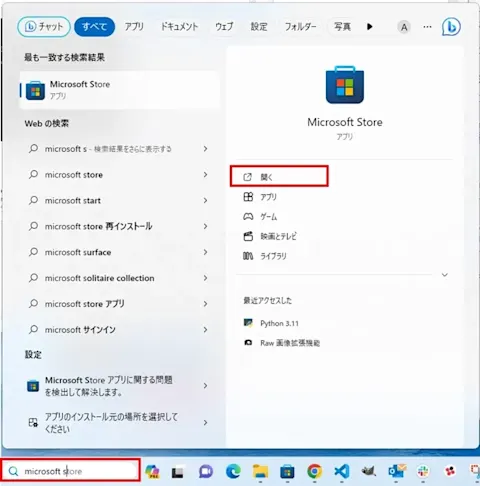
Task: Expand more actions with chevron down
Action: pos(445,275)
